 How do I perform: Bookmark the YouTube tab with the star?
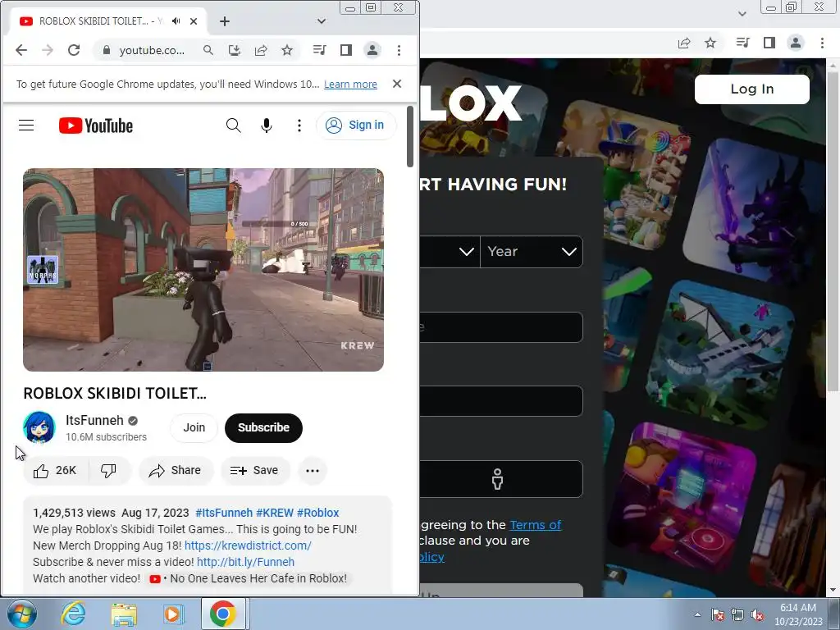pyautogui.click(x=287, y=50)
